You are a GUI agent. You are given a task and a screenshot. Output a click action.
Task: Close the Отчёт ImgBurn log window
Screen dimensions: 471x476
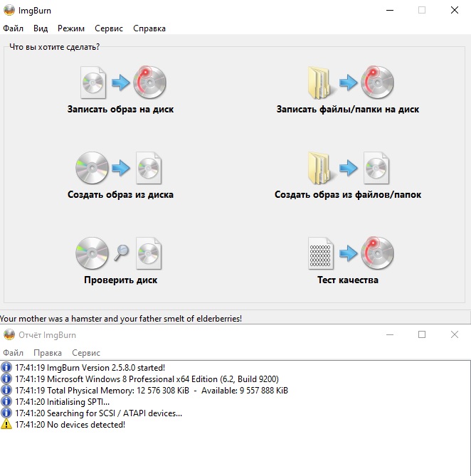point(455,334)
